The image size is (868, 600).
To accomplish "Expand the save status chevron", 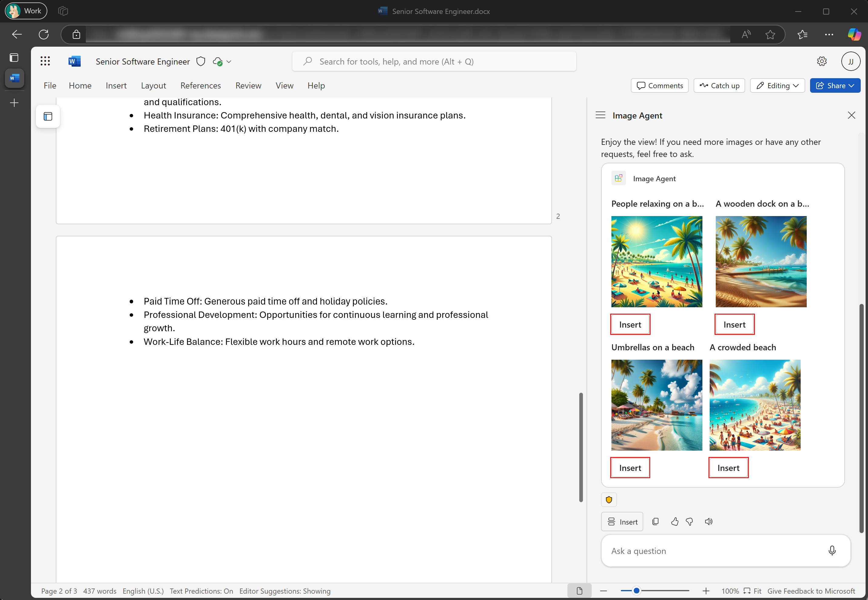I will 229,62.
